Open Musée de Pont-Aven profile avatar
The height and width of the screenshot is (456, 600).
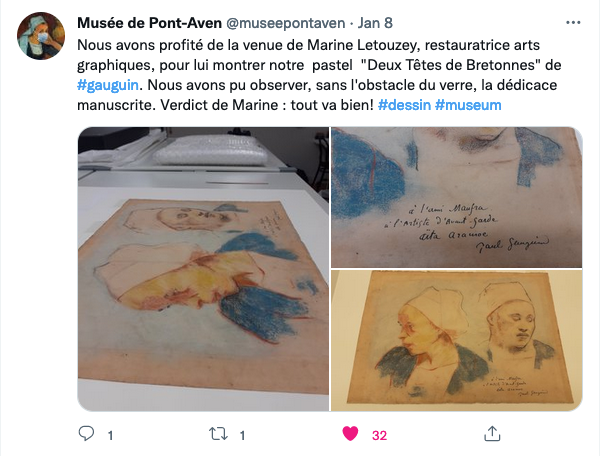[x=41, y=36]
